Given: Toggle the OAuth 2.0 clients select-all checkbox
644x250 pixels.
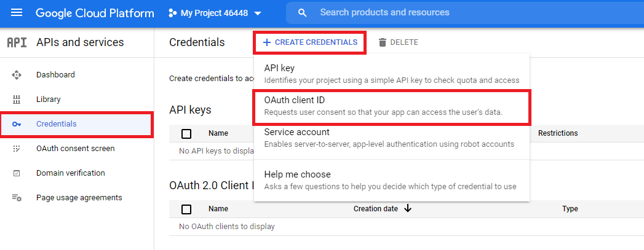Looking at the screenshot, I should [x=186, y=209].
